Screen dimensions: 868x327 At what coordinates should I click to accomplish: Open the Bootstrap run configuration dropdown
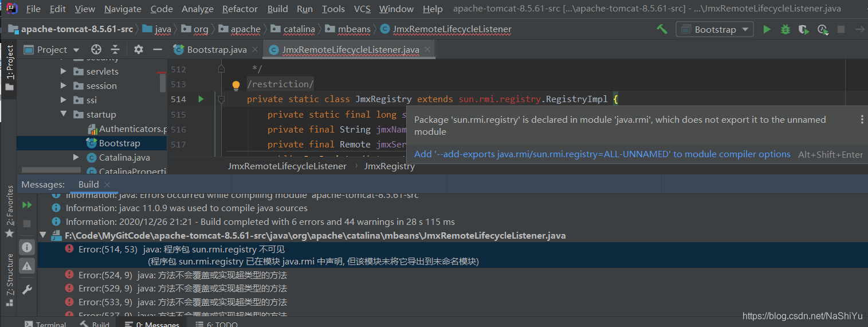coord(714,29)
